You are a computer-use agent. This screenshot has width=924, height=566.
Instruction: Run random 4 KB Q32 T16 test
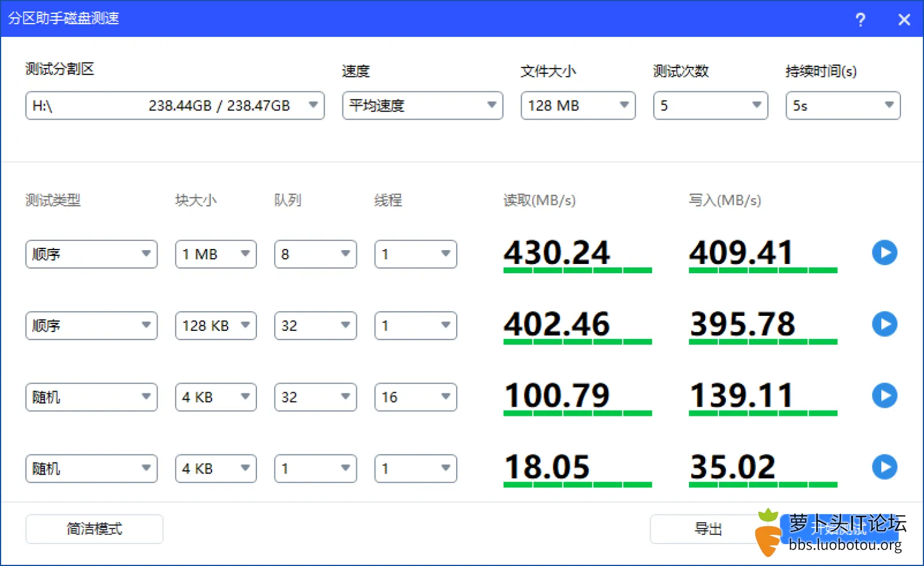coord(884,396)
